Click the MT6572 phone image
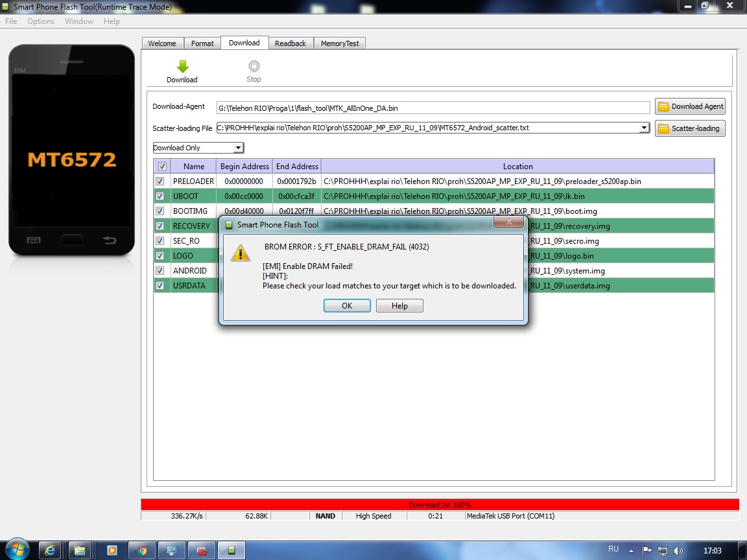Screen dimensions: 747x560 (71, 150)
